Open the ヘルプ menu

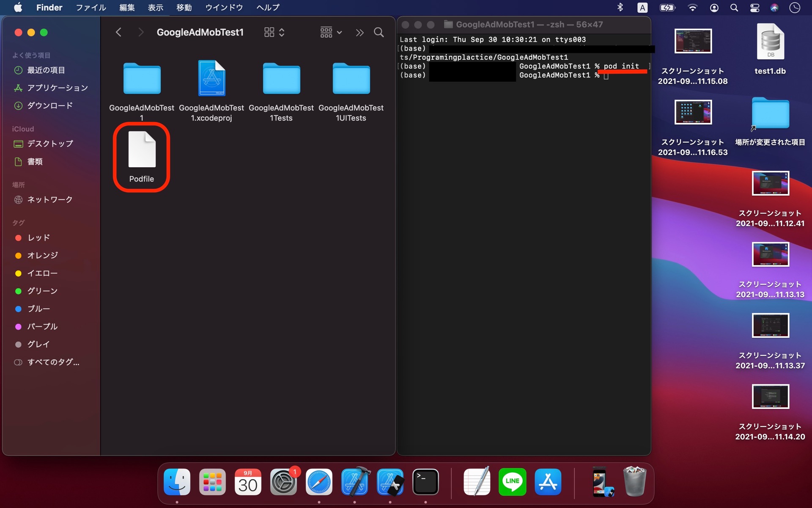tap(268, 8)
